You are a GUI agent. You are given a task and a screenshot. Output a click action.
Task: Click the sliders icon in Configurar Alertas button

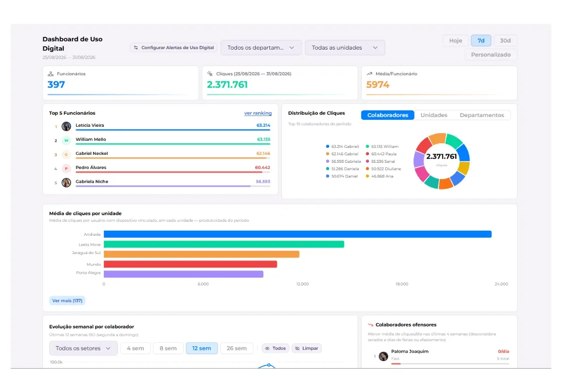(x=136, y=48)
